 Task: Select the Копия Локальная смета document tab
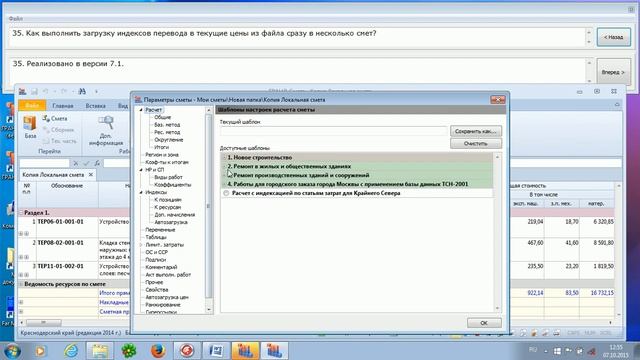pyautogui.click(x=53, y=175)
